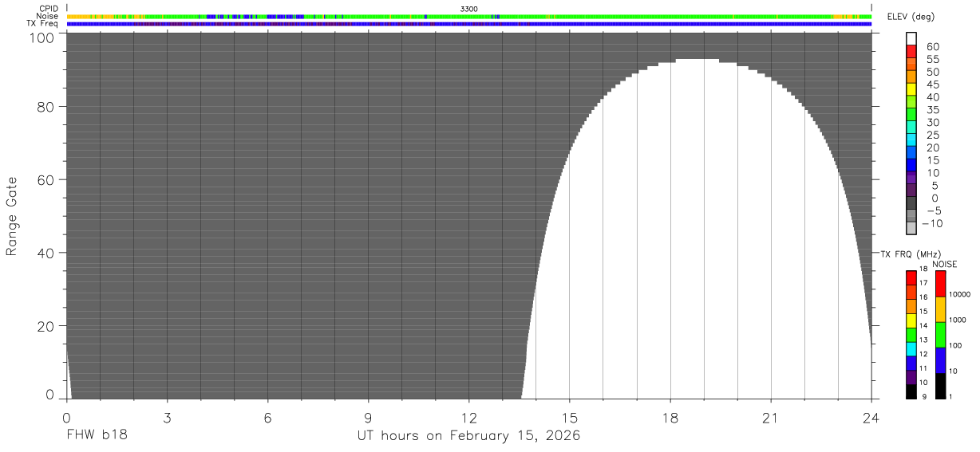The image size is (980, 452).
Task: Pick the yellow TX FRQ swatch between 14 and 15
Action: coord(911,320)
